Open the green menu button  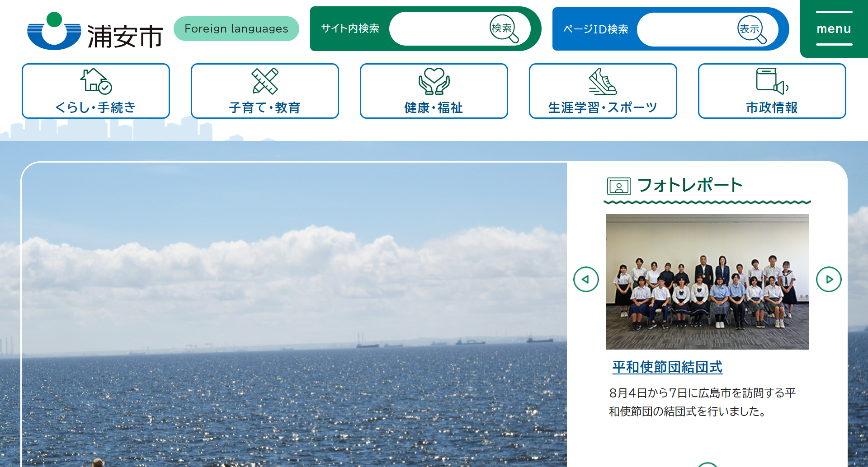(x=834, y=28)
